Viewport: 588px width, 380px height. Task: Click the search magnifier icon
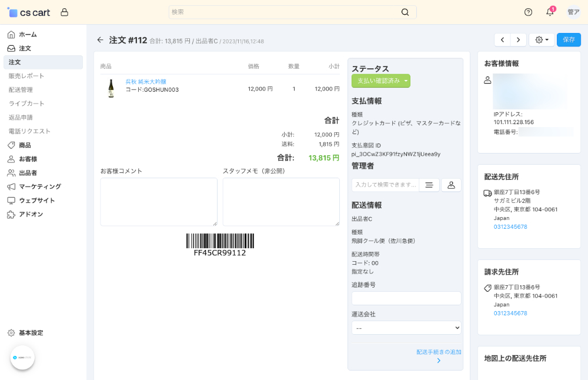[405, 12]
